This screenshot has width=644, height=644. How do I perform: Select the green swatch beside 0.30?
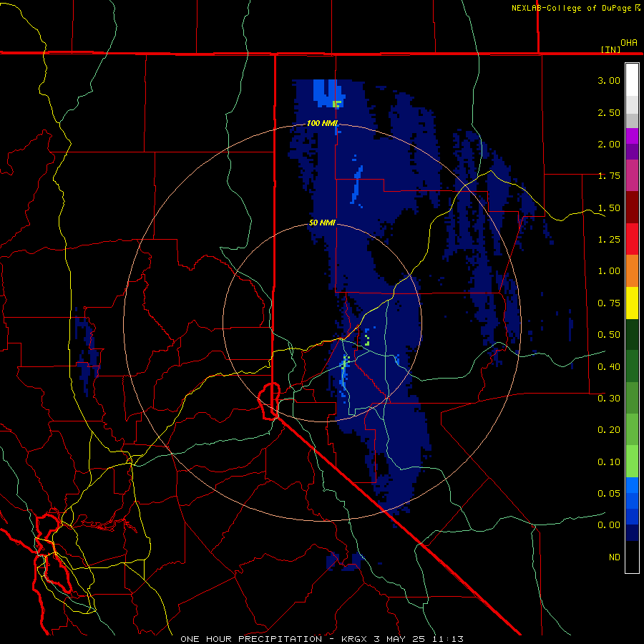[632, 398]
